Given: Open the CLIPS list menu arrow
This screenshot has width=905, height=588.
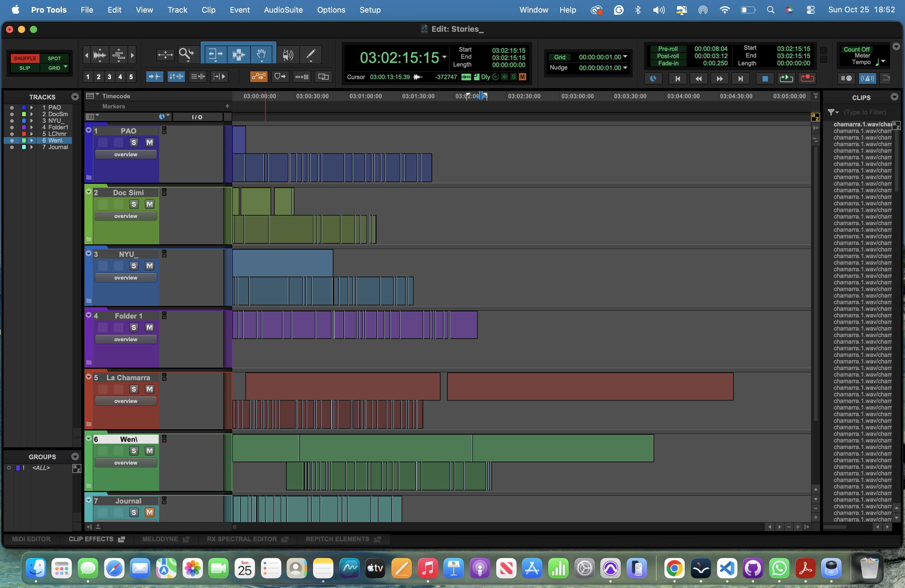Looking at the screenshot, I should pyautogui.click(x=895, y=97).
